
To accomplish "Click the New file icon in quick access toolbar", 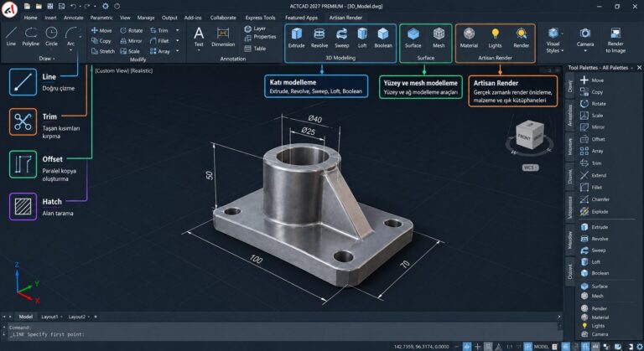I will coord(27,6).
